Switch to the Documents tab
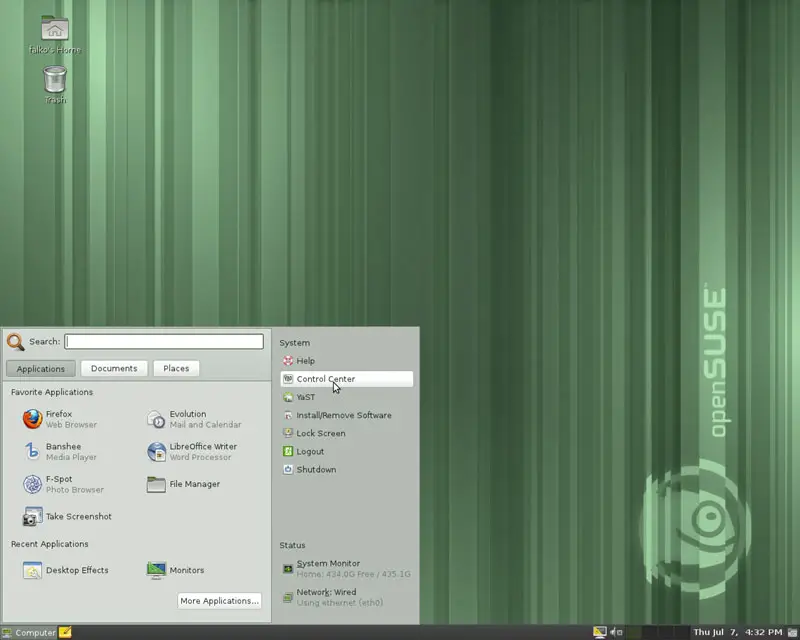The width and height of the screenshot is (800, 640). [114, 368]
